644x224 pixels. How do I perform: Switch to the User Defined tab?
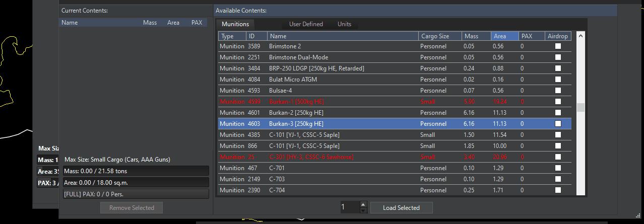(x=306, y=24)
